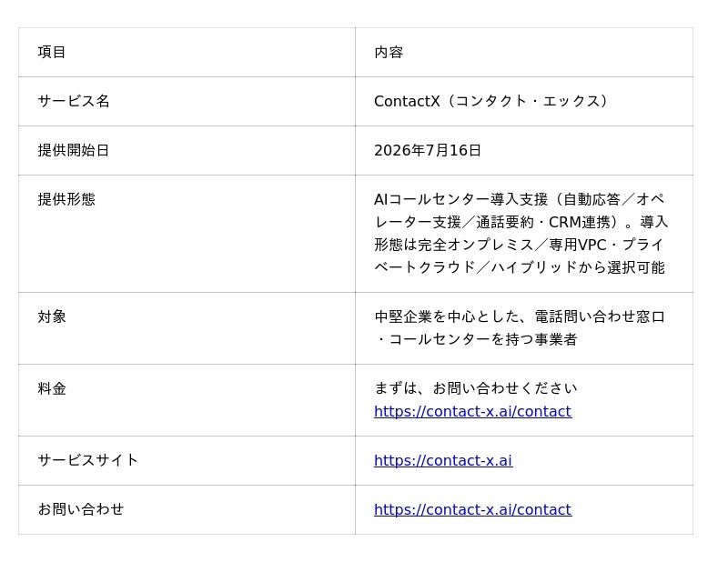Click the ContactX(コンタクト・エックス) text

tap(491, 101)
